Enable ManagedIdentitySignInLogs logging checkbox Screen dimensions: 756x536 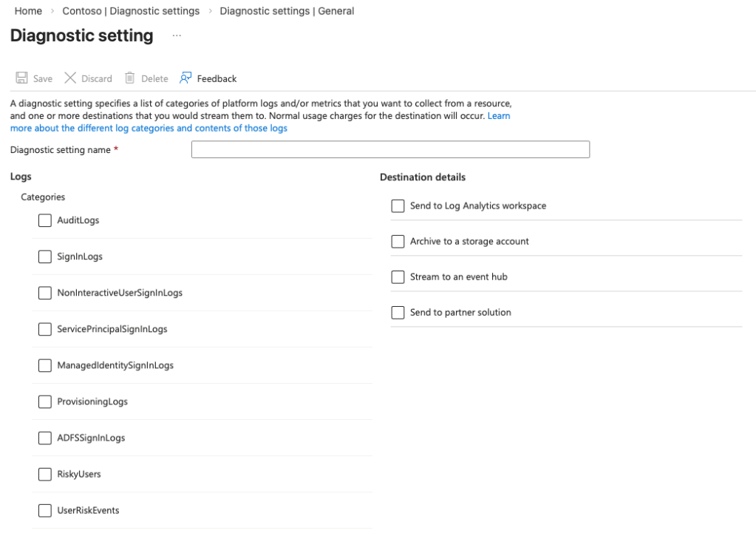coord(45,365)
